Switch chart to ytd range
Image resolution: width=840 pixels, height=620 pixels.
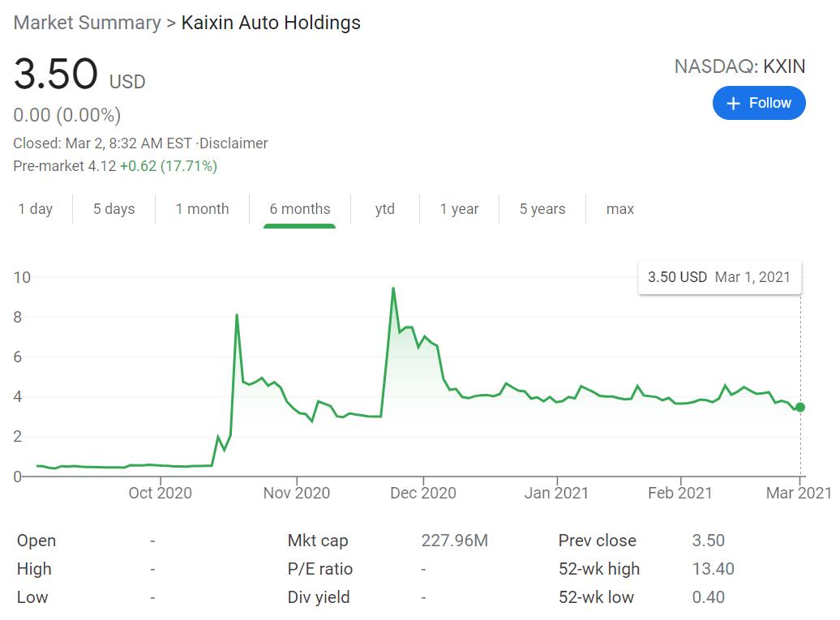tap(385, 209)
